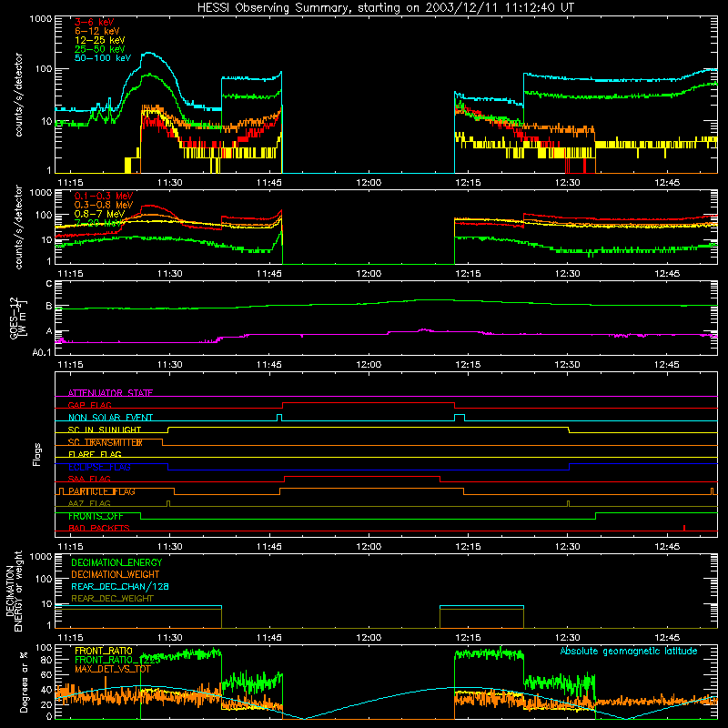Click the 12:00 tick label under Flags panel

[369, 547]
